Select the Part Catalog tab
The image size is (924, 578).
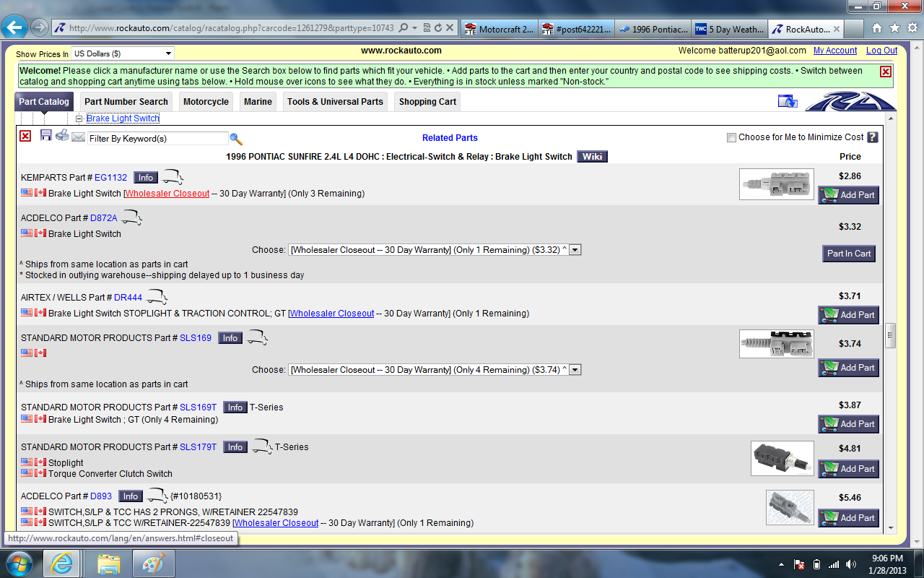click(44, 102)
